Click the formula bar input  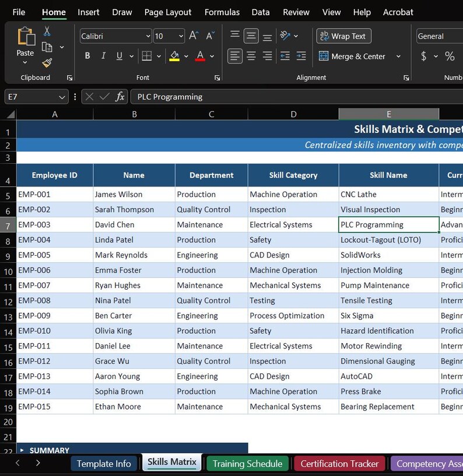296,97
